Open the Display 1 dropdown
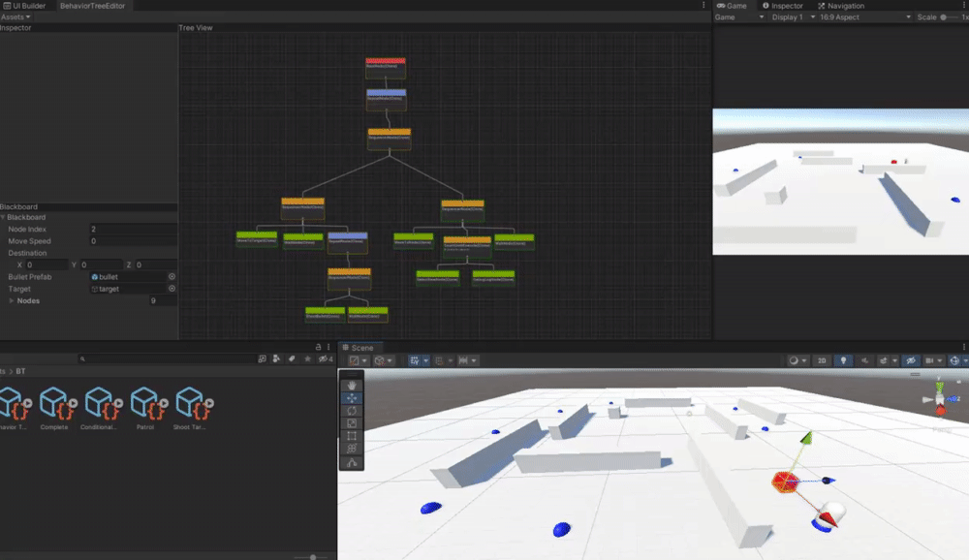Screen dimensions: 969x560 [794, 17]
